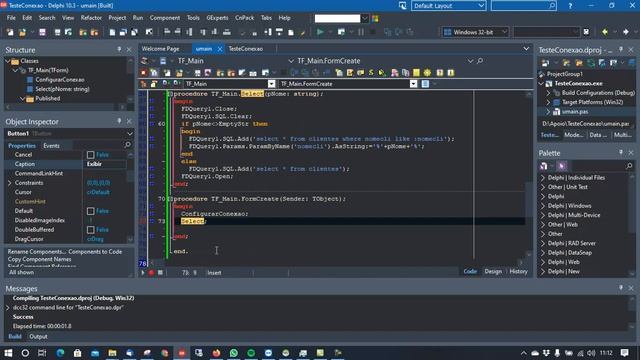Open File Explorer from the taskbar

[x=112, y=353]
